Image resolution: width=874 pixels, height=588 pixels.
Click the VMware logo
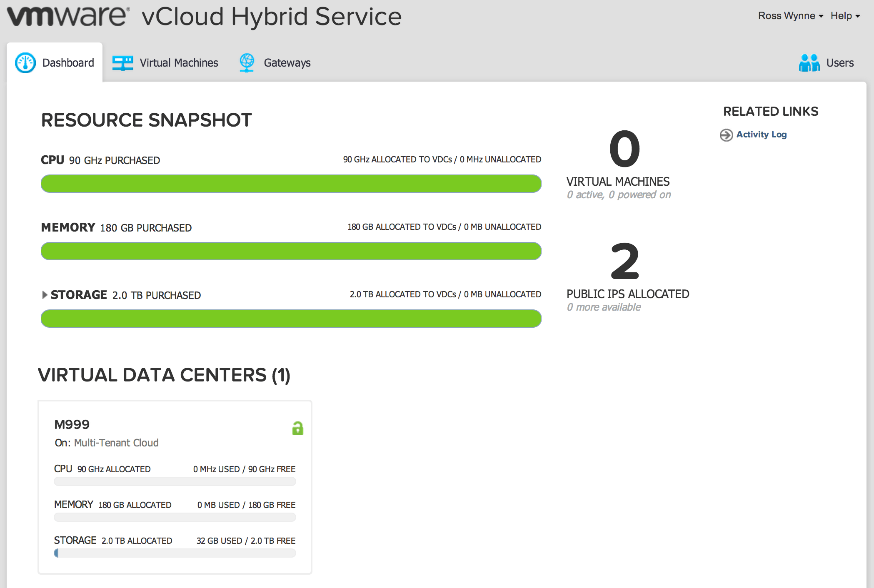[68, 16]
